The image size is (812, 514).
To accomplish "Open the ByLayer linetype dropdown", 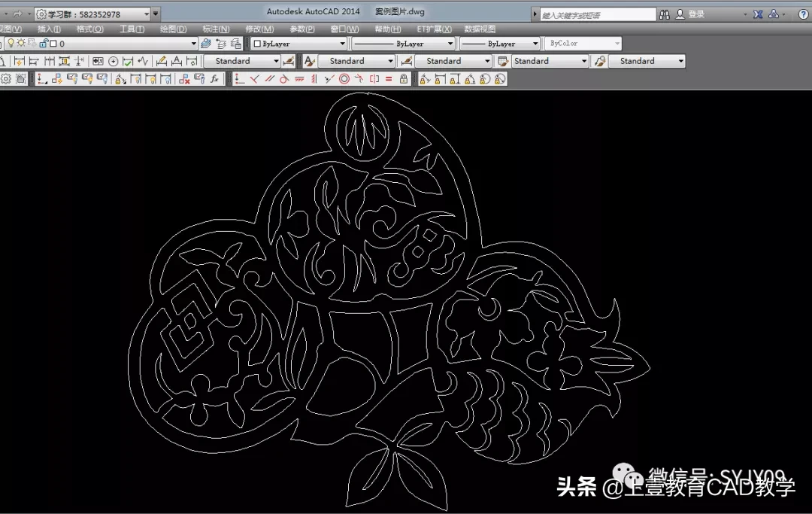I will (x=404, y=44).
